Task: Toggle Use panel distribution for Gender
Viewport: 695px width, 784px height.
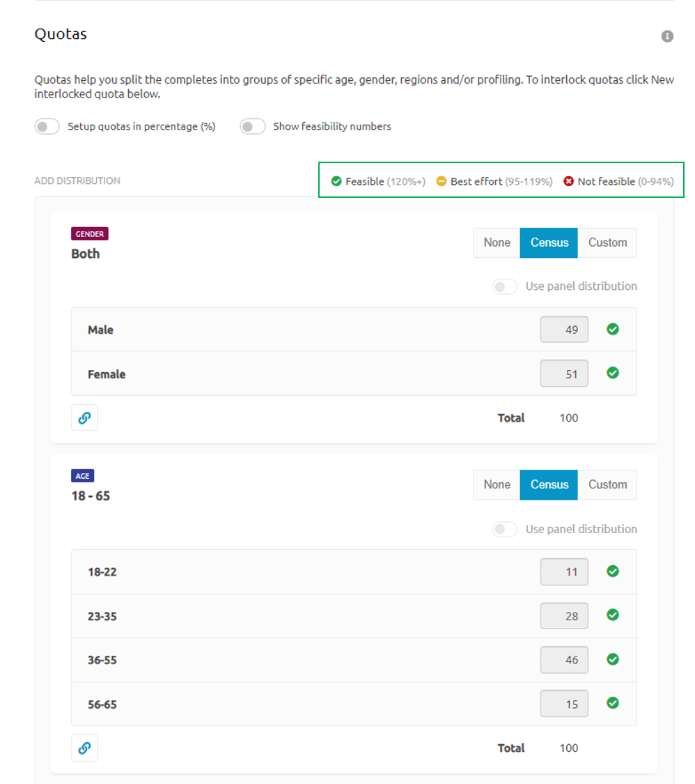Action: tap(505, 286)
